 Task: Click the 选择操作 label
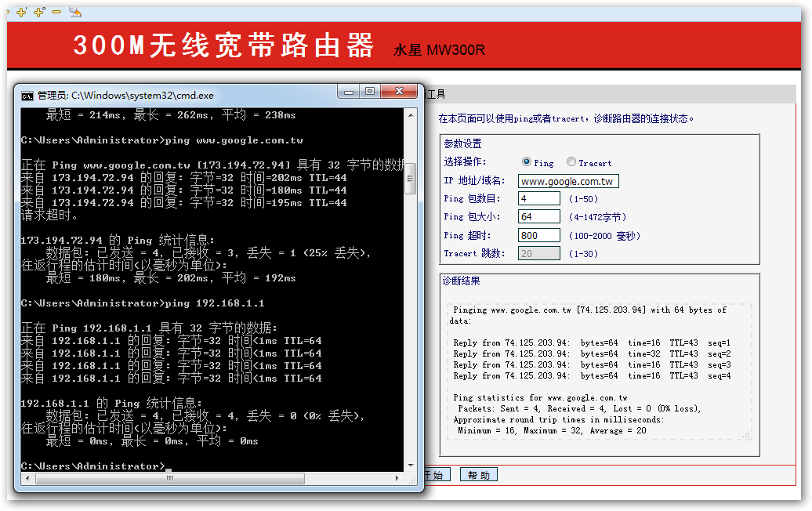pyautogui.click(x=465, y=161)
